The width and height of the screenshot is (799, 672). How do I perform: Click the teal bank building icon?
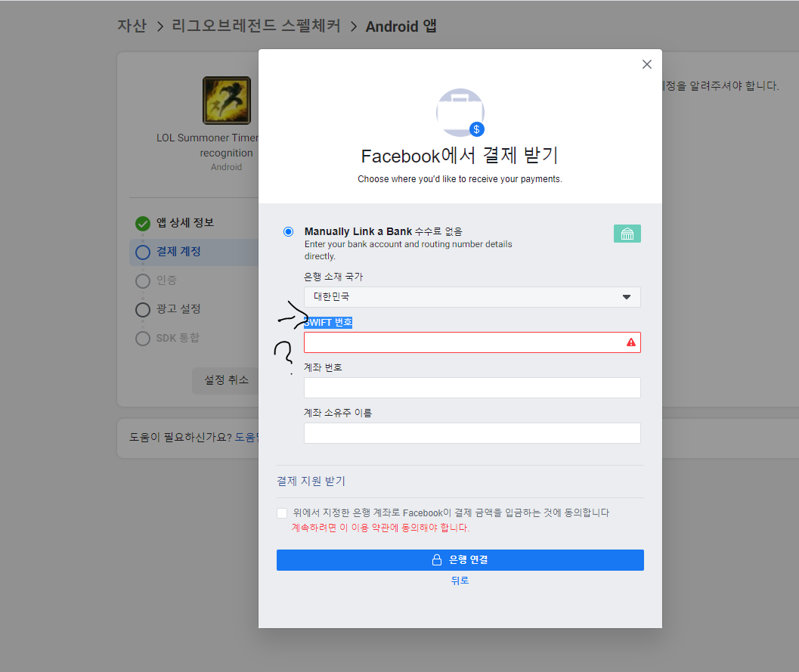click(627, 234)
